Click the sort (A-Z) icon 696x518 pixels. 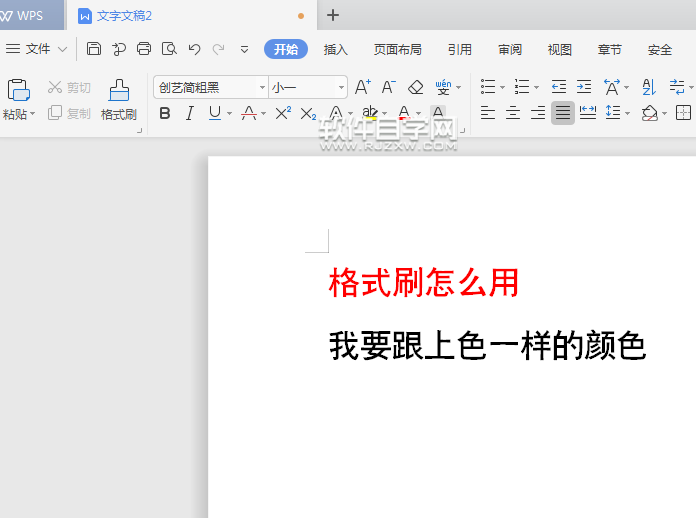point(649,87)
